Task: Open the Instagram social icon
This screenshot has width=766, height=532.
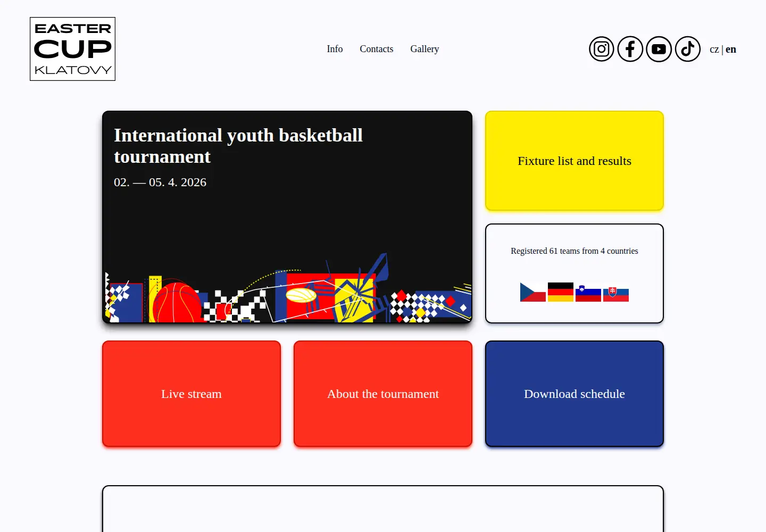Action: click(x=602, y=49)
